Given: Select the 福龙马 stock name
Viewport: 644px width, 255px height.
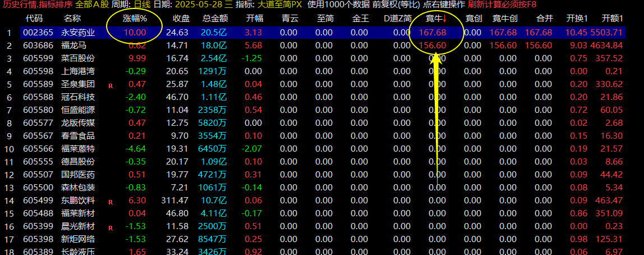Looking at the screenshot, I should [x=73, y=45].
